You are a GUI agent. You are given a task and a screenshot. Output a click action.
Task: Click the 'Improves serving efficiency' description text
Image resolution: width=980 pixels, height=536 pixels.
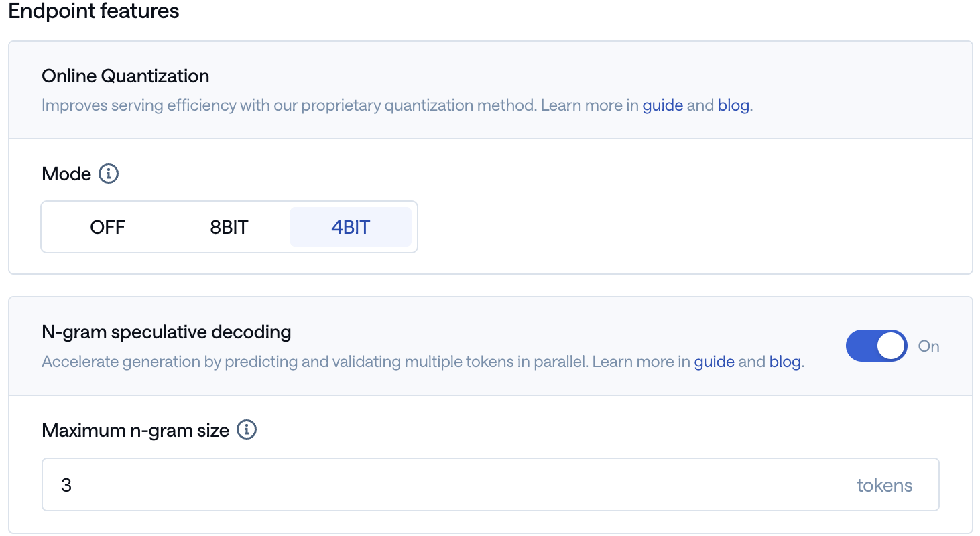(x=288, y=105)
